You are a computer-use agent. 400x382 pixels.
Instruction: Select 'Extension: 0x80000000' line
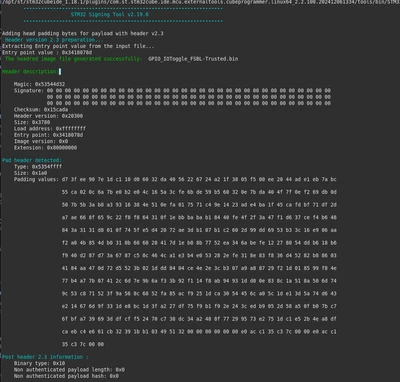pyautogui.click(x=45, y=147)
